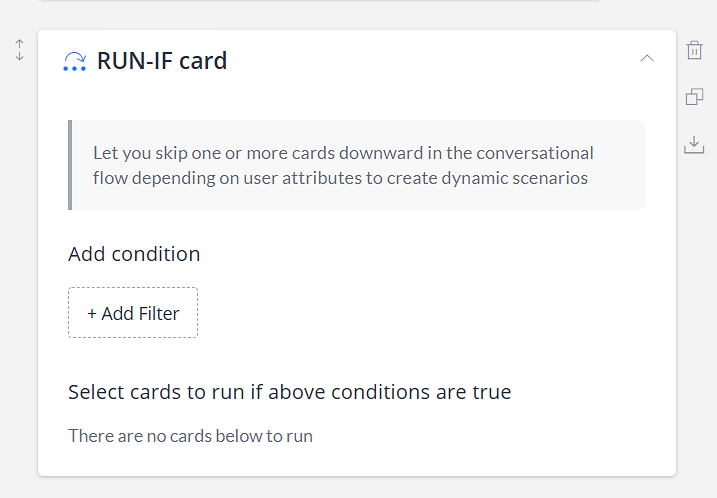
Task: Click the RUN-IF card title
Action: [x=162, y=61]
